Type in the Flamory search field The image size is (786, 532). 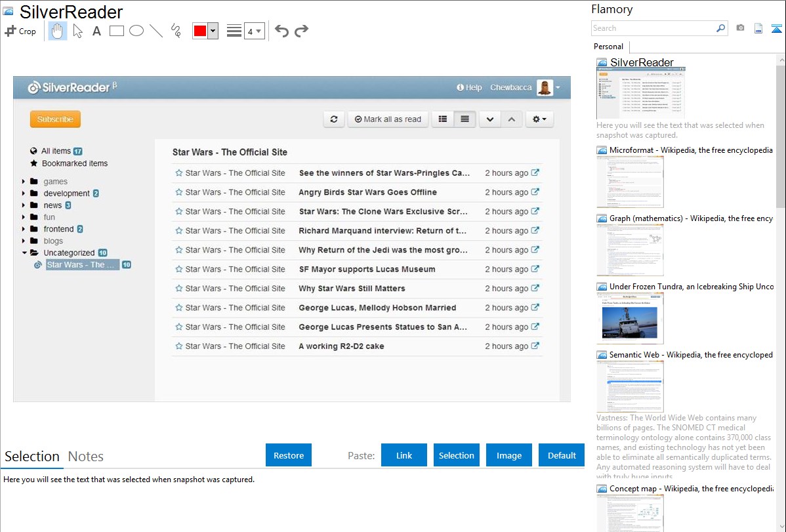point(652,28)
